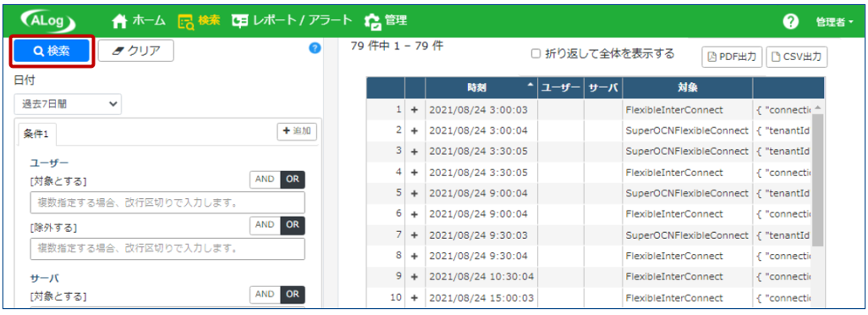Click the blue 検索 search button
The height and width of the screenshot is (315, 868).
[x=52, y=52]
